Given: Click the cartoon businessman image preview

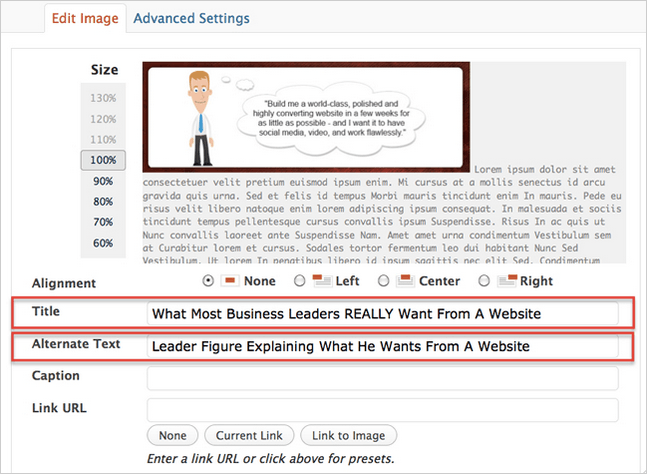Looking at the screenshot, I should [x=306, y=117].
